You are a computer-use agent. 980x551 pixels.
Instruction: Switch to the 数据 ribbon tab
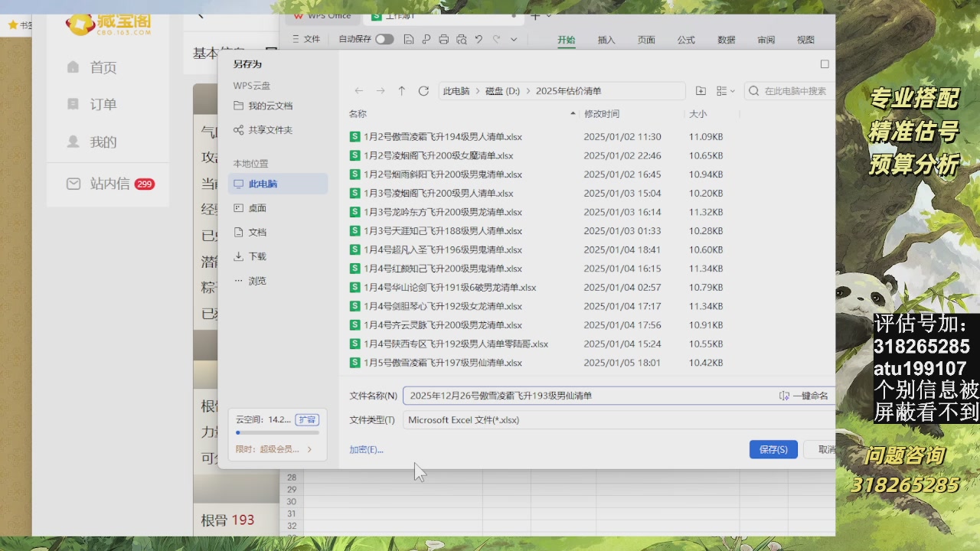click(x=726, y=39)
